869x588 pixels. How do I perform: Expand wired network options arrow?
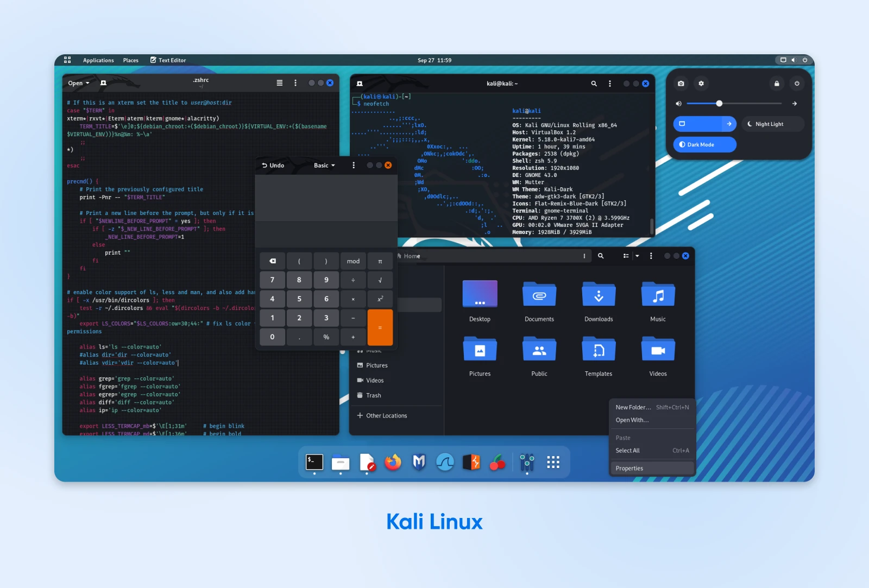point(729,124)
